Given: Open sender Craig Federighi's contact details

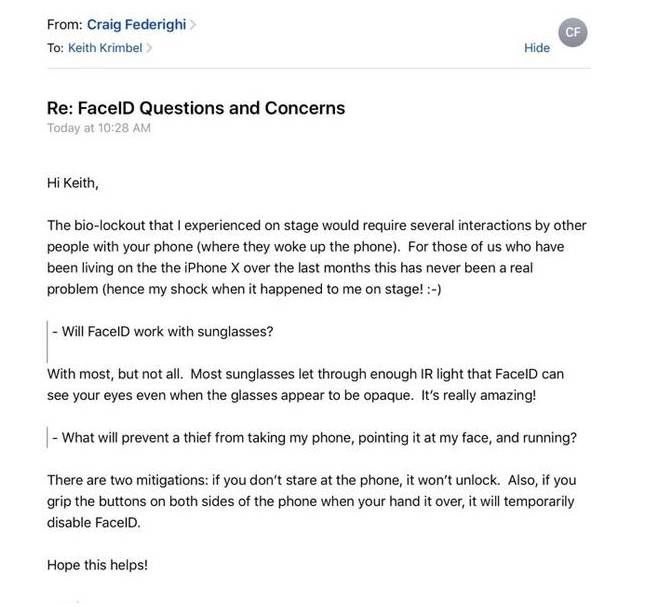Looking at the screenshot, I should 143,25.
